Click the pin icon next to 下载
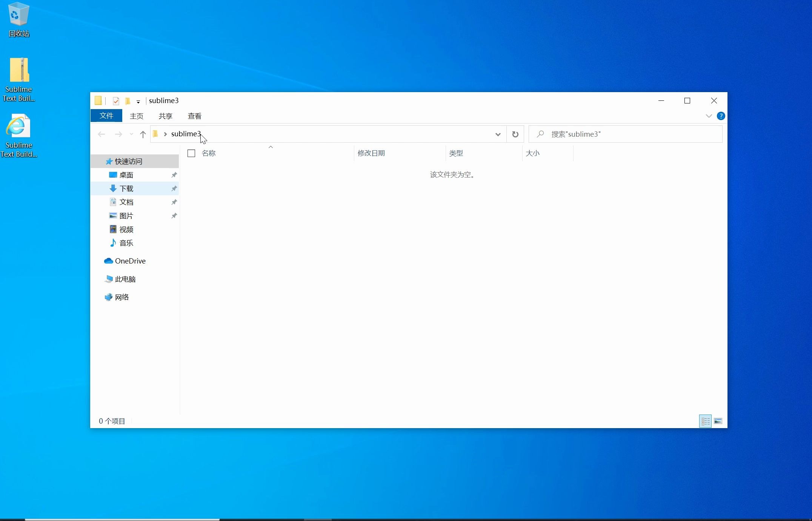This screenshot has width=812, height=521. click(174, 188)
